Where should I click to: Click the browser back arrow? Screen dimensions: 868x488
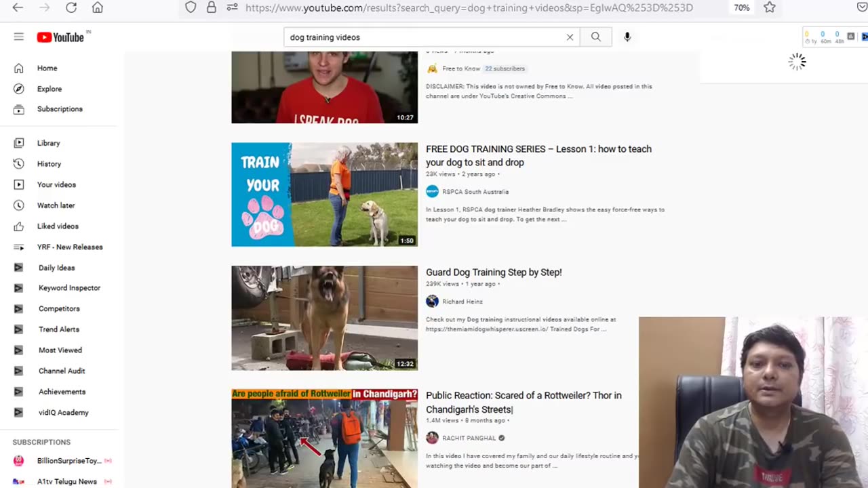click(18, 7)
